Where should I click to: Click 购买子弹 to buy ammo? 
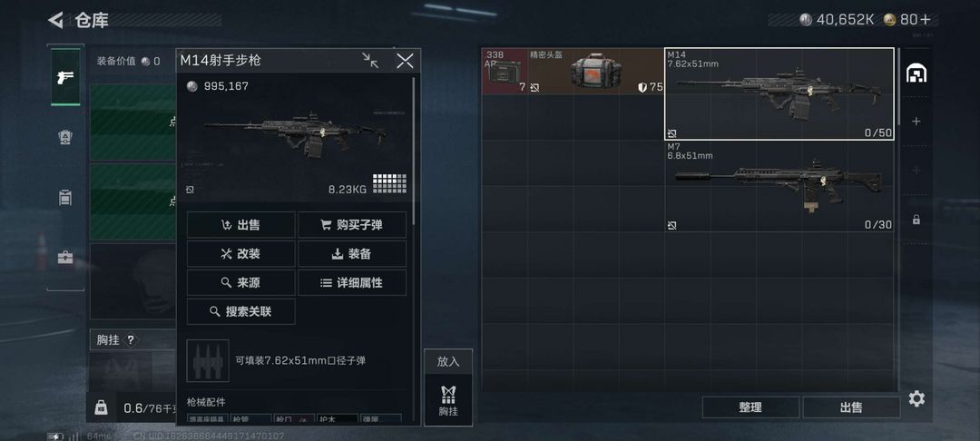point(352,225)
